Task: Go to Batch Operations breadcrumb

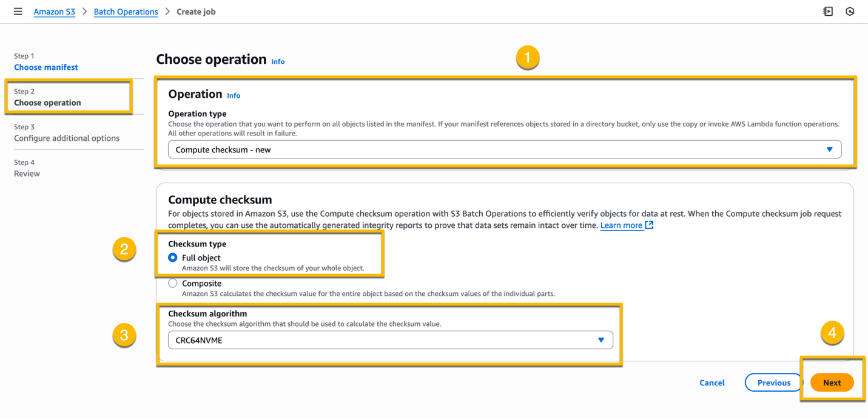Action: 126,12
